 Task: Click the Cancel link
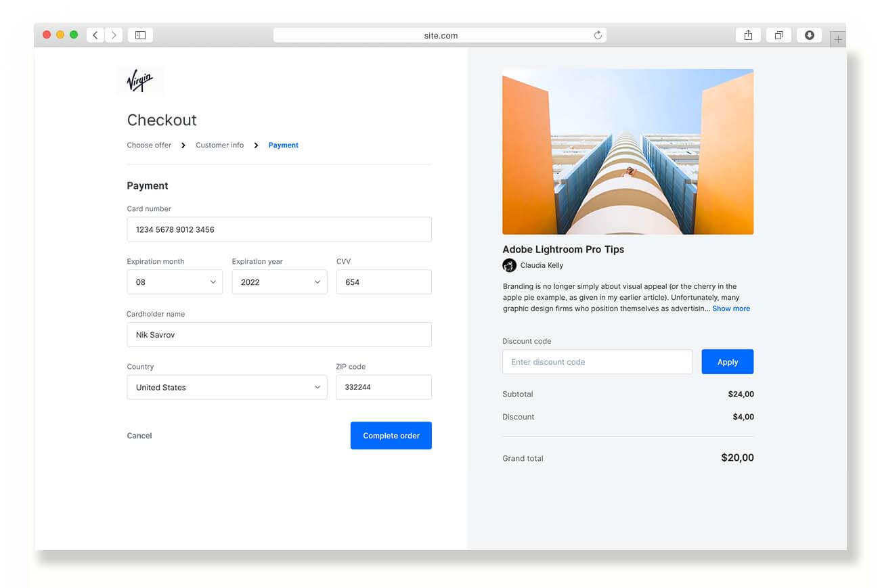pos(139,436)
